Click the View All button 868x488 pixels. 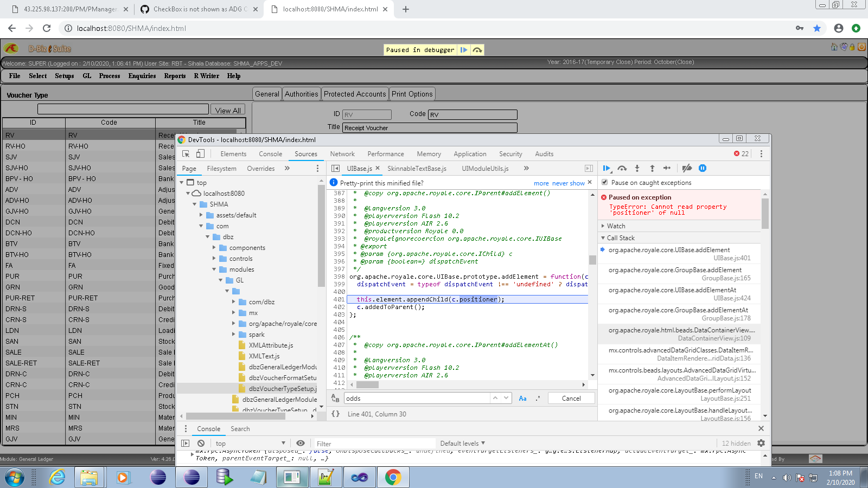(228, 110)
